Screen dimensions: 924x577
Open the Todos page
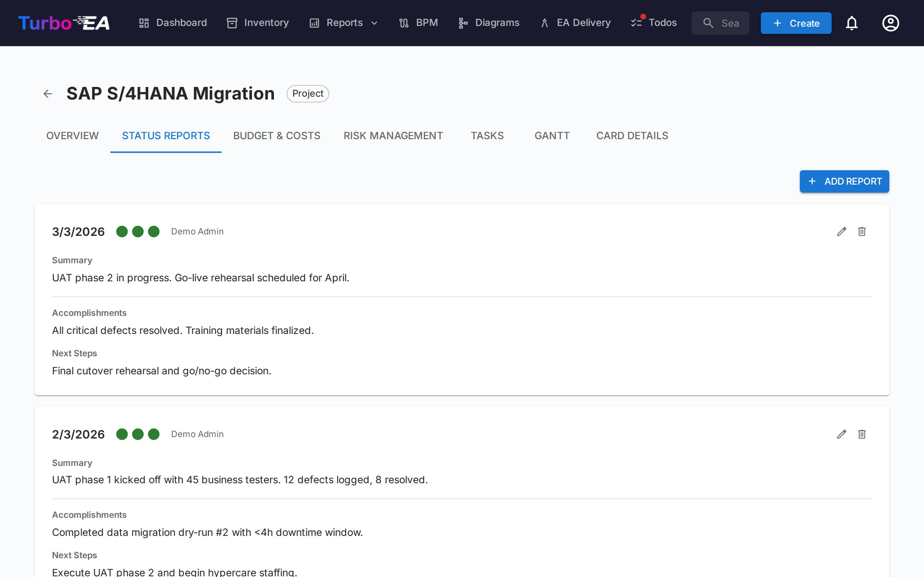point(654,23)
